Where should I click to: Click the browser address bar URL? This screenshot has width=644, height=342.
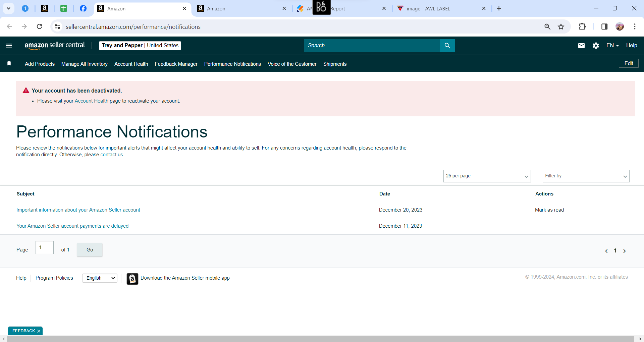(133, 27)
